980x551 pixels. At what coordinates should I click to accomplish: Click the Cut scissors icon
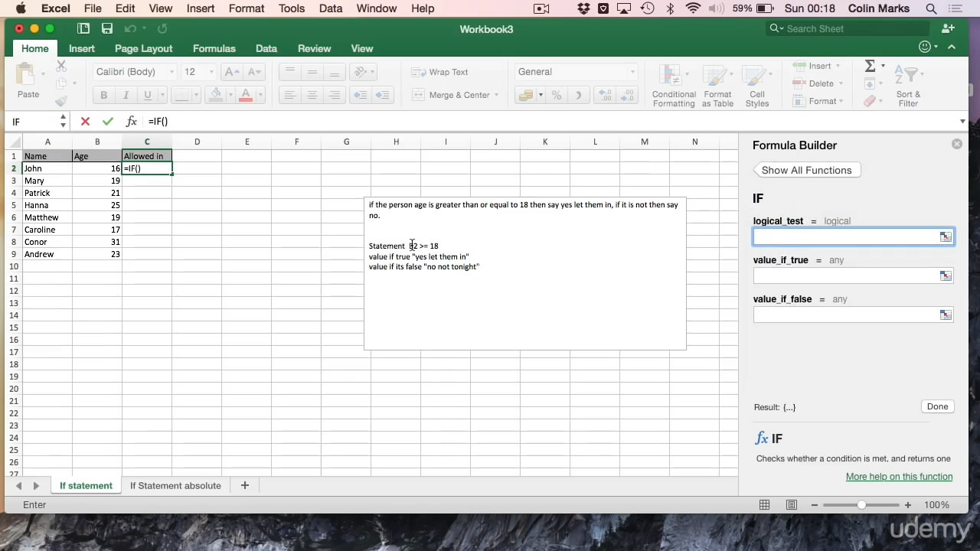click(61, 67)
